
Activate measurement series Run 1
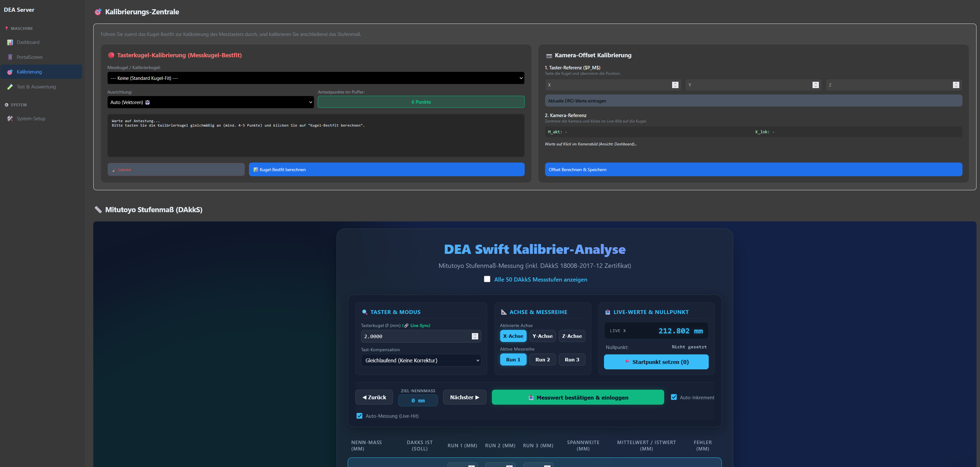tap(513, 359)
